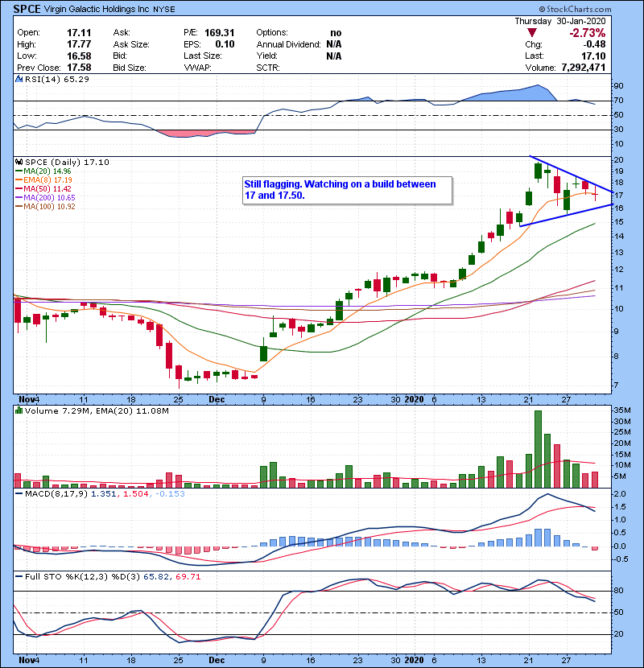Screen dimensions: 644x668
Task: Click the MA(100) 10.92 legend entry
Action: pyautogui.click(x=45, y=207)
